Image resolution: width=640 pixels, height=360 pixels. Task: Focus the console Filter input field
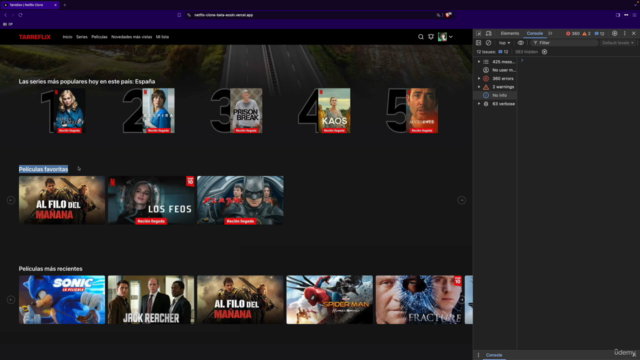564,43
